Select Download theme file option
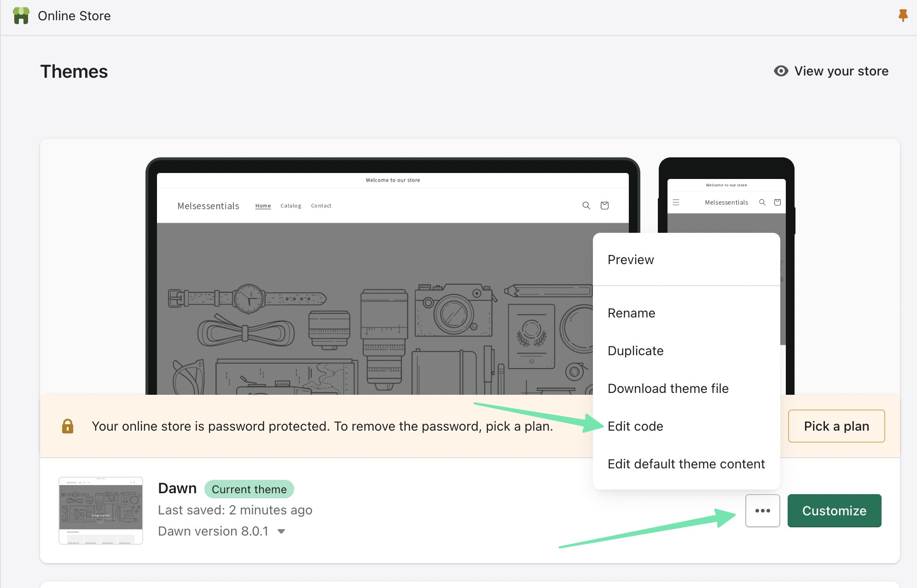917x588 pixels. [667, 388]
